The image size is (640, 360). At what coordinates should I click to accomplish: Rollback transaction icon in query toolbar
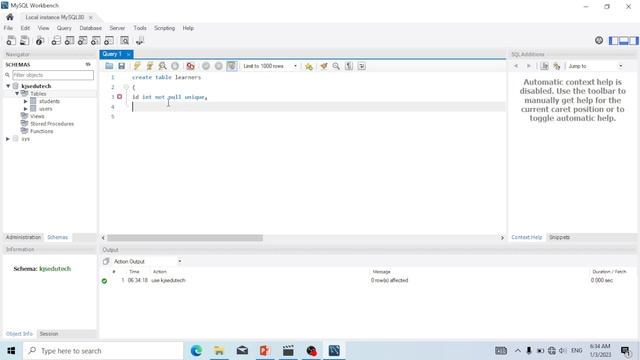pyautogui.click(x=218, y=66)
